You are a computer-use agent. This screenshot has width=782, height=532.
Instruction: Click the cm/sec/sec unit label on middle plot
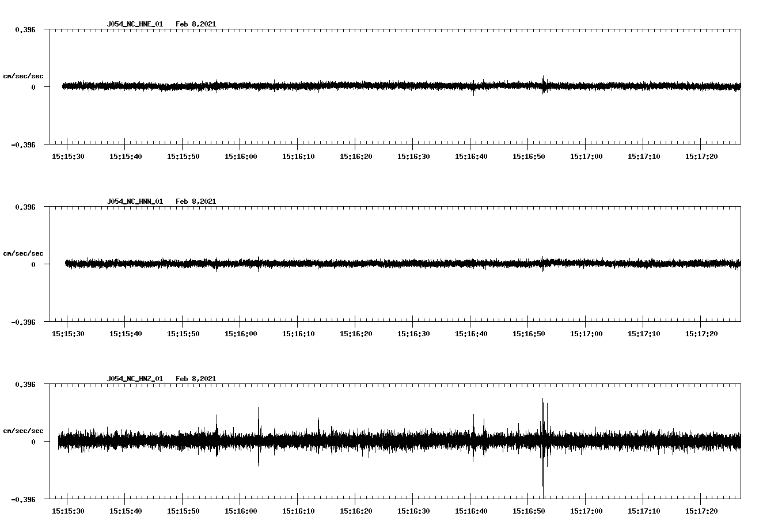(22, 253)
